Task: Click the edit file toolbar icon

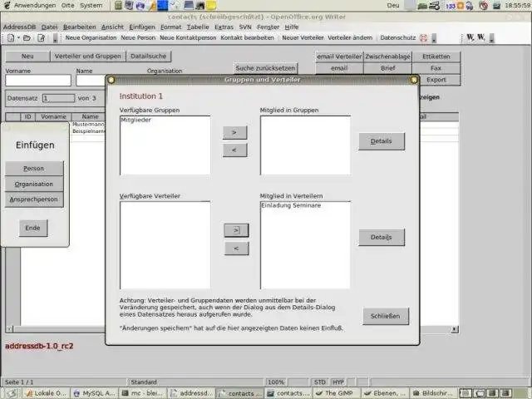Action: click(x=41, y=37)
